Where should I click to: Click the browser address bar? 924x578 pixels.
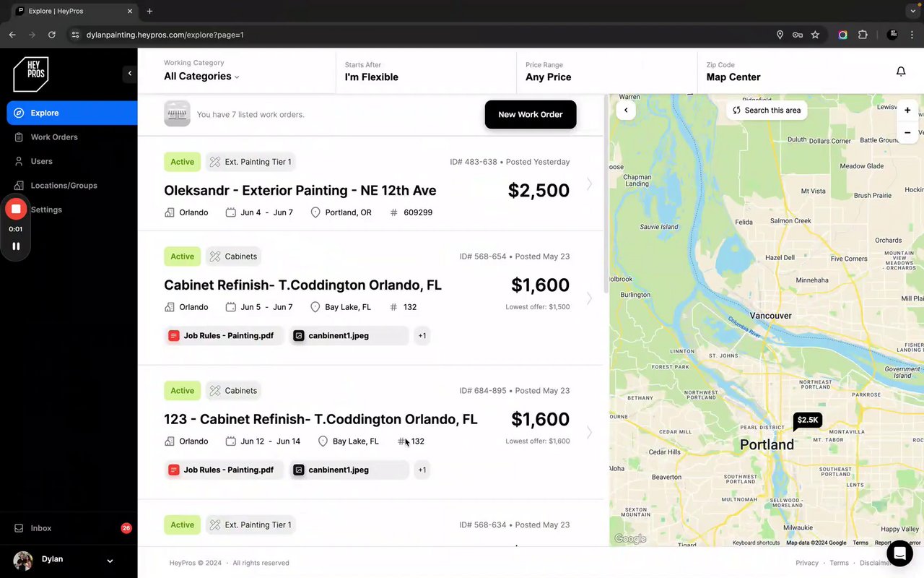click(x=426, y=35)
